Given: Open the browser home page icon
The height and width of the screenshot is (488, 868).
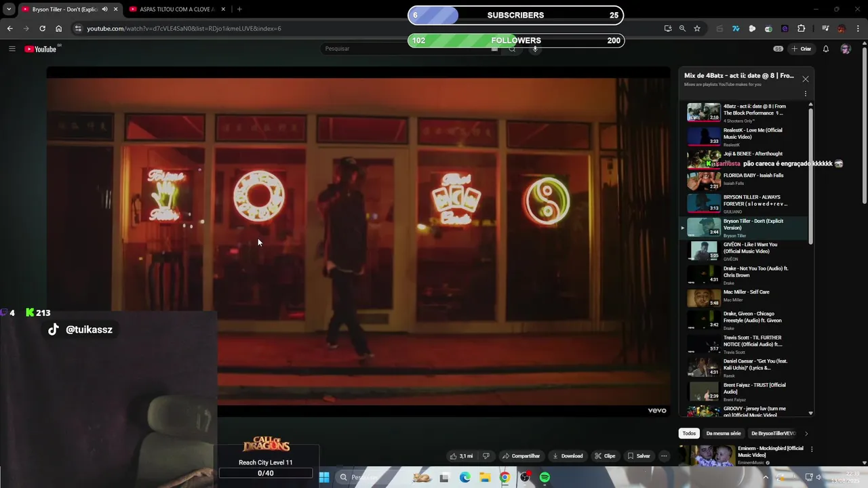Looking at the screenshot, I should 58,28.
